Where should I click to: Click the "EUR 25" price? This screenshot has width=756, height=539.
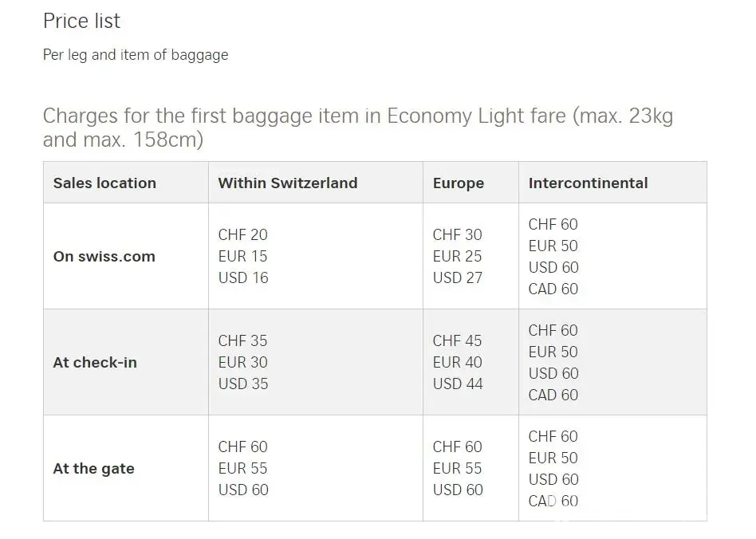pyautogui.click(x=457, y=257)
